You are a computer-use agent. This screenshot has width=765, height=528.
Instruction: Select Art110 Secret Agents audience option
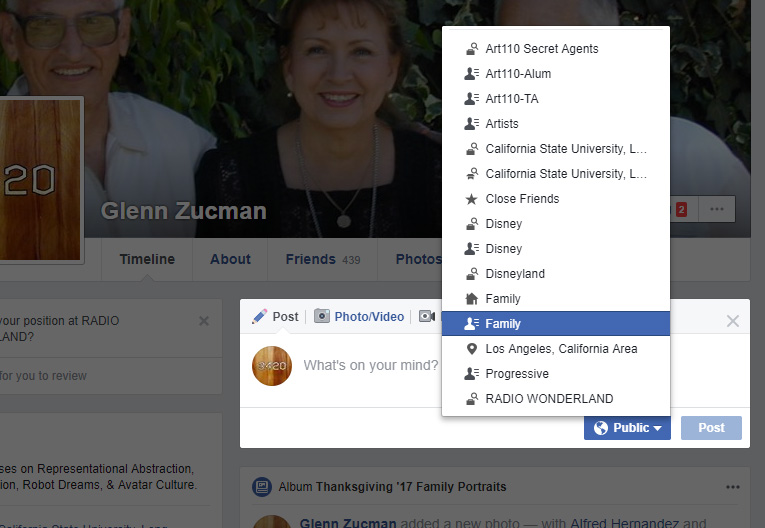[x=556, y=49]
